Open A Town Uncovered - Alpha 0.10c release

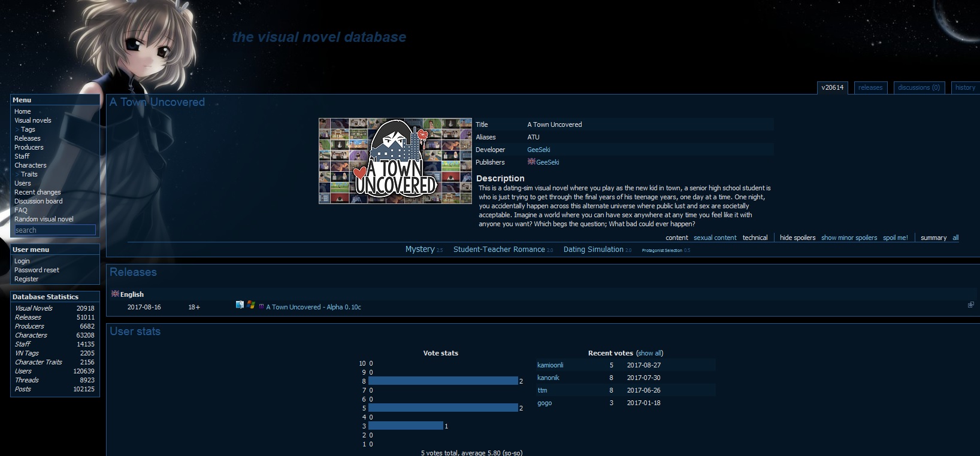[x=313, y=307]
